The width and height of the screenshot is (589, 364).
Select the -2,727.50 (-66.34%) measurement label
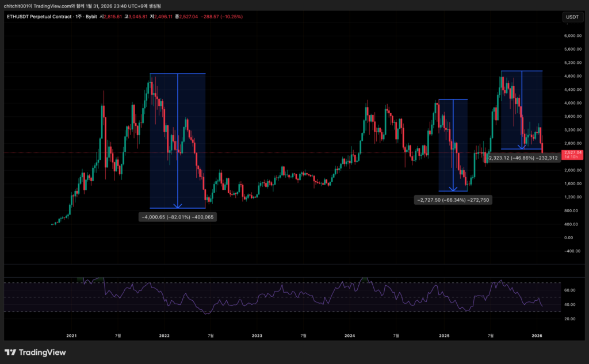click(453, 200)
